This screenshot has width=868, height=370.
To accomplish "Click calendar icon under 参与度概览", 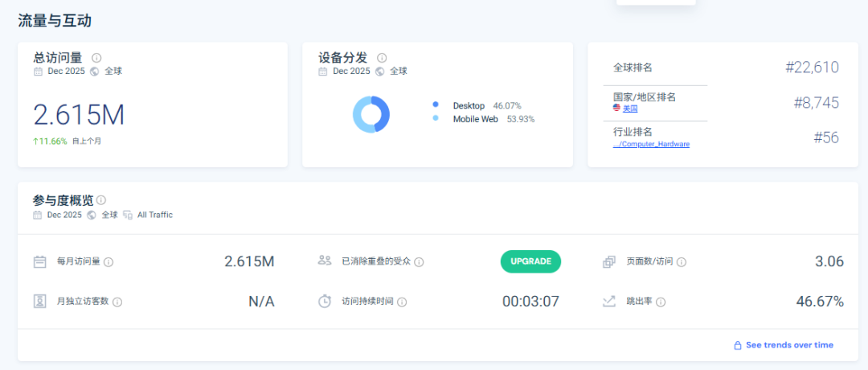I will click(x=38, y=215).
